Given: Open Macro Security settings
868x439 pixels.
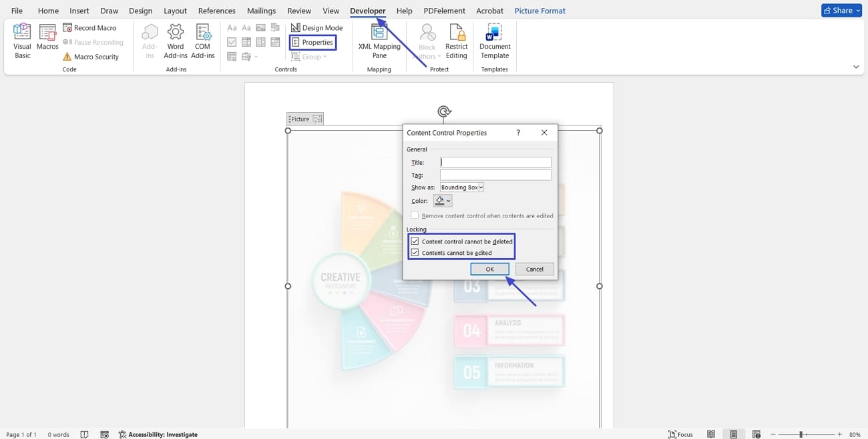Looking at the screenshot, I should (91, 57).
